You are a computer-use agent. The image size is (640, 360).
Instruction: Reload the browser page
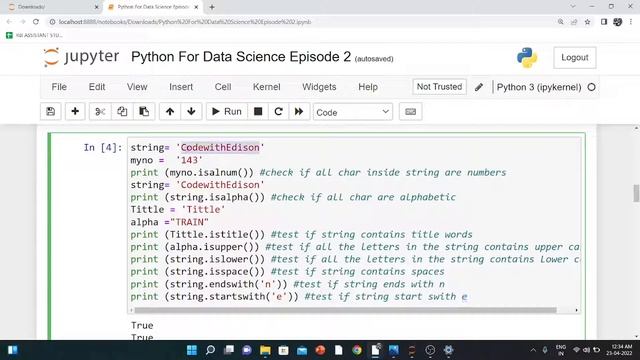point(36,22)
